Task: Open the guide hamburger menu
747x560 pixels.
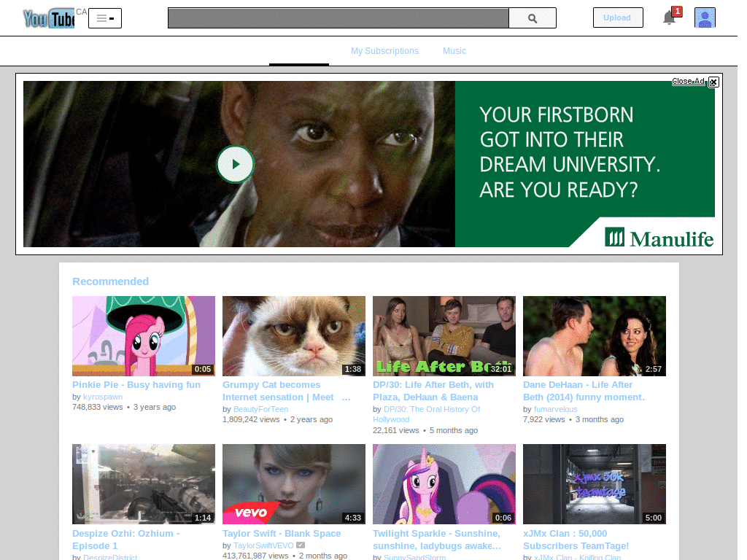Action: pos(105,18)
